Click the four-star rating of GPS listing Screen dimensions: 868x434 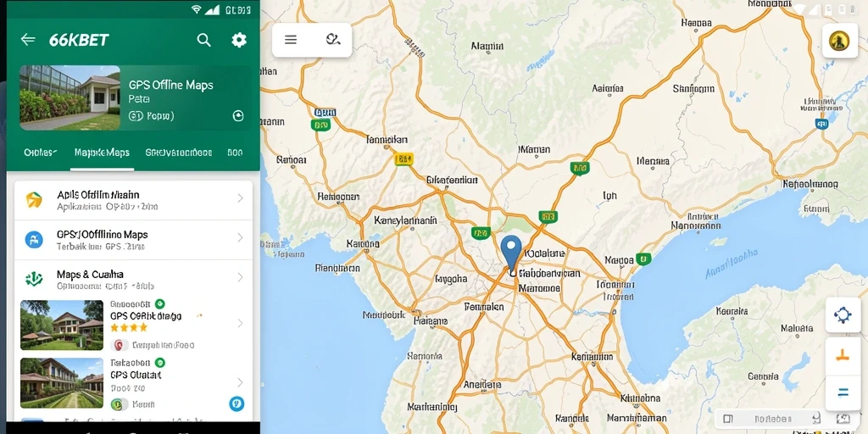tap(129, 328)
